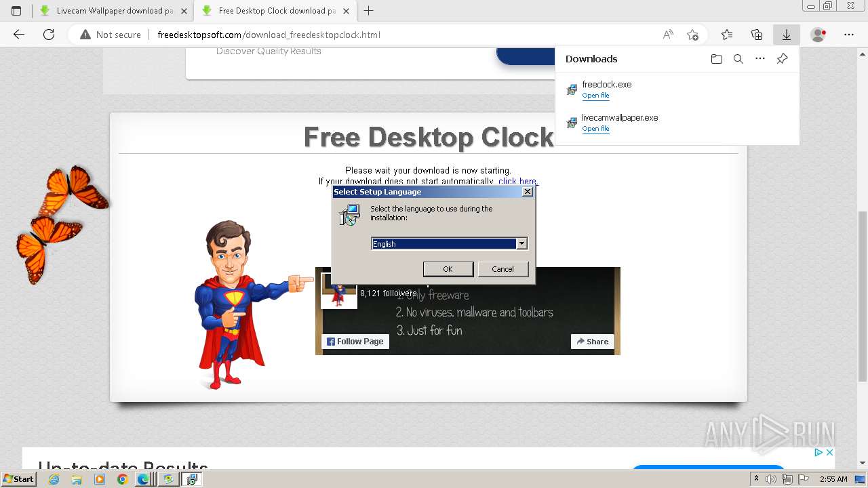Click the Facebook Follow Page button
The image size is (868, 488).
pyautogui.click(x=355, y=342)
